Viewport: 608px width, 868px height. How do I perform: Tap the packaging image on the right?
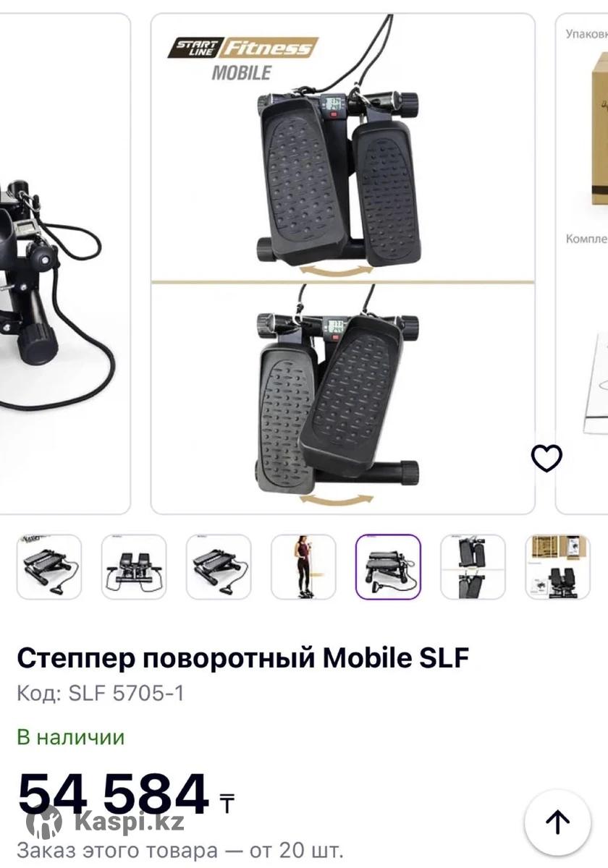583,263
